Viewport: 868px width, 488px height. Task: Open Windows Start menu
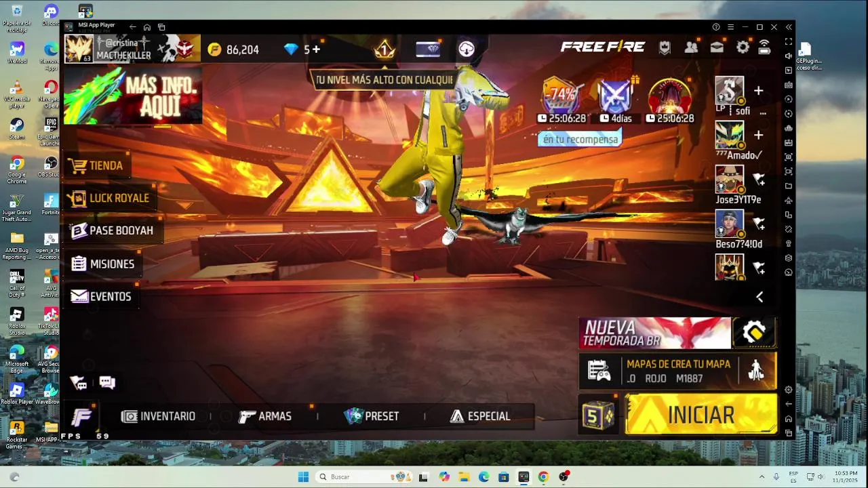coord(303,476)
